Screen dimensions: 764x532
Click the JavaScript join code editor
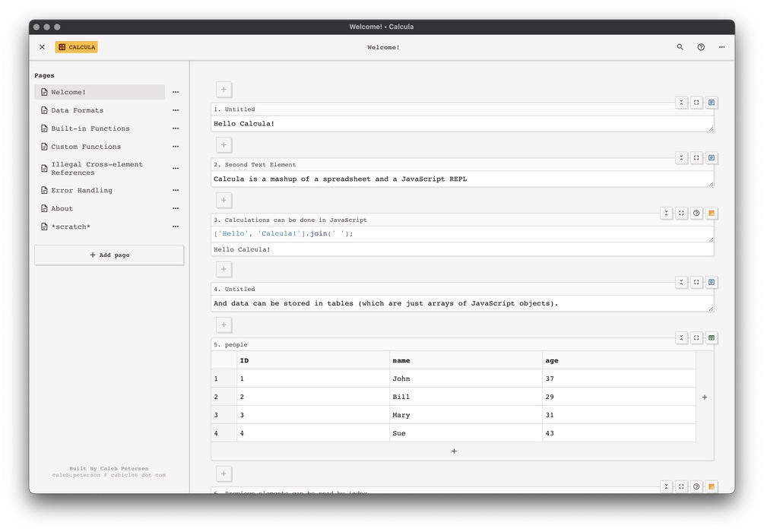pyautogui.click(x=462, y=234)
